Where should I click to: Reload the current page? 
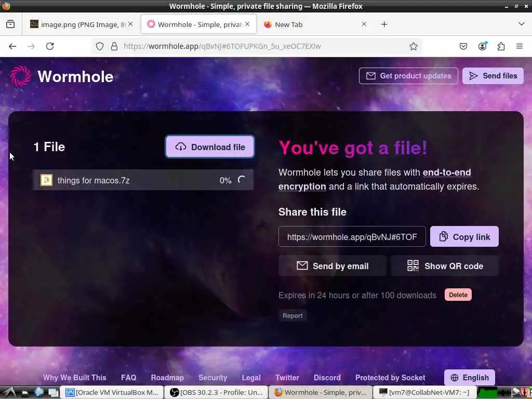[50, 46]
